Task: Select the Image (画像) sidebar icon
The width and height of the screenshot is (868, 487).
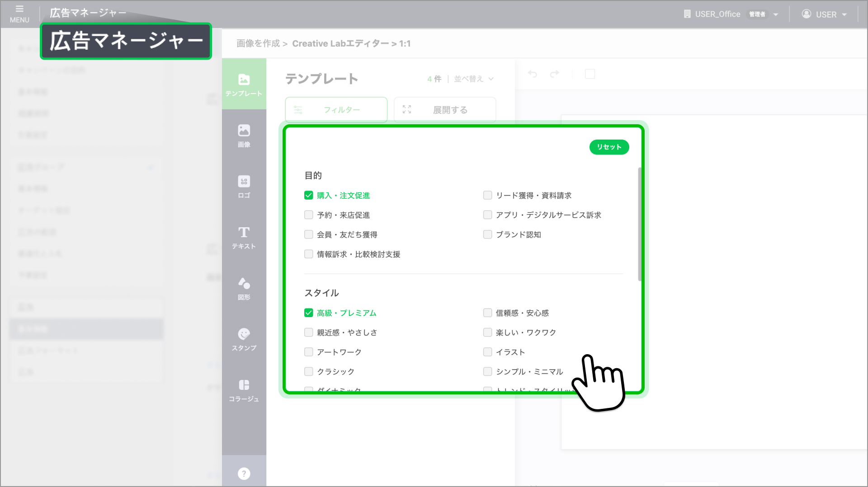Action: (244, 135)
